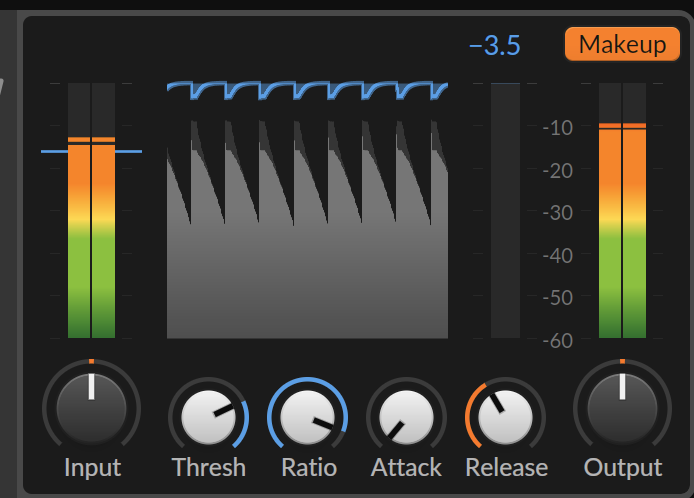
Task: Click the -20 scale label
Action: 558,170
